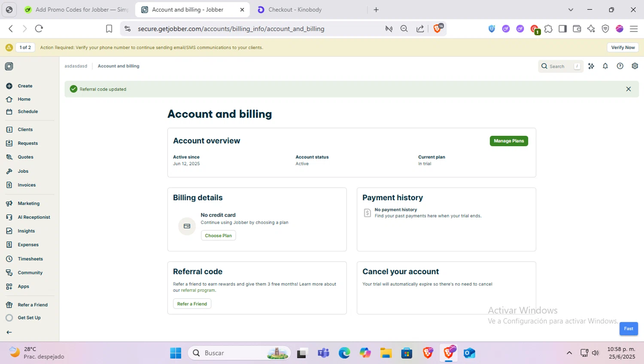Expand the tab search dropdown
Screen dimensions: 644x364
[x=571, y=9]
